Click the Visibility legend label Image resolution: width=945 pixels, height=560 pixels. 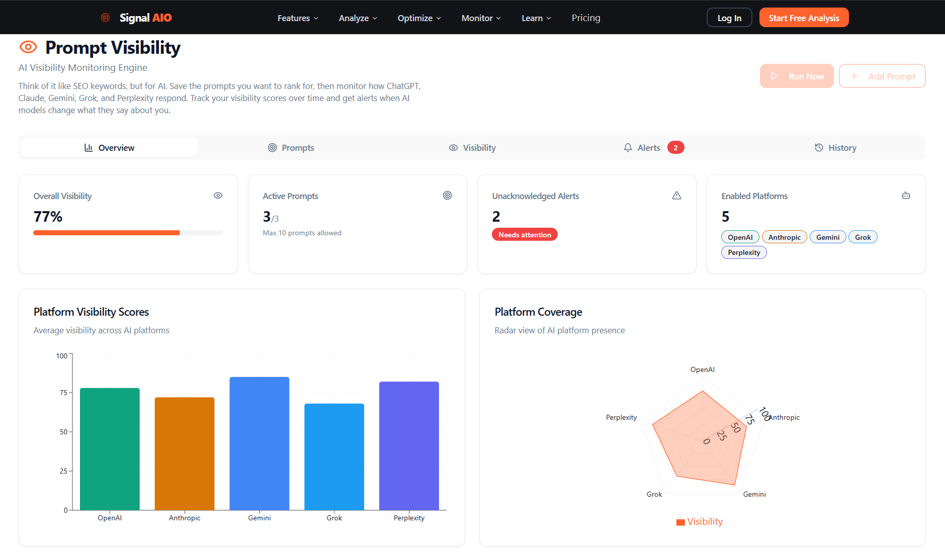pyautogui.click(x=705, y=522)
